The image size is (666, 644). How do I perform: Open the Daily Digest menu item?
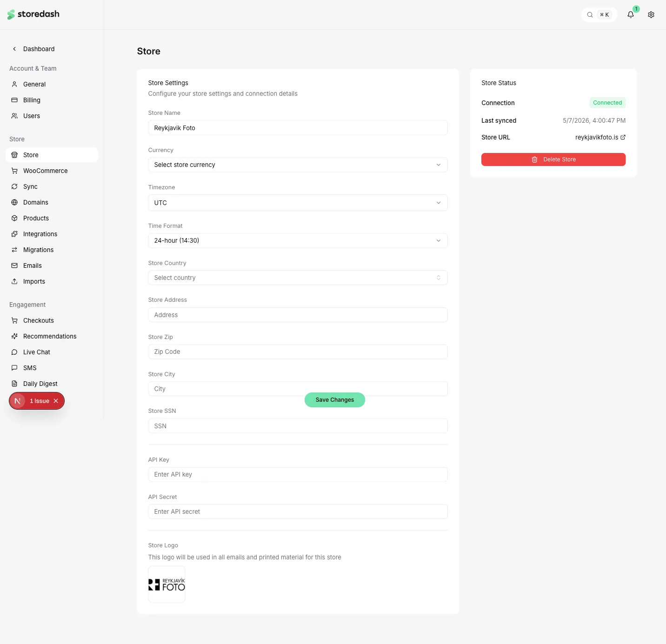pyautogui.click(x=52, y=384)
